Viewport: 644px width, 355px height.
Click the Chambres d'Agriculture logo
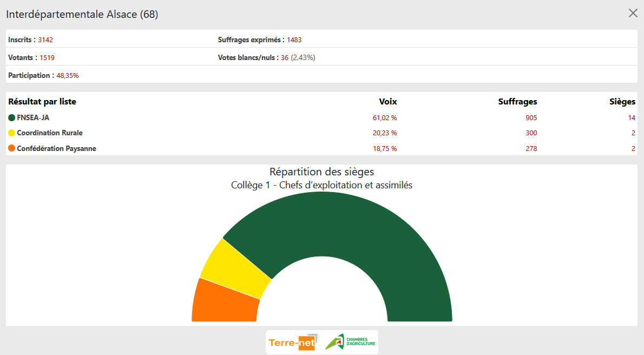[x=351, y=342]
